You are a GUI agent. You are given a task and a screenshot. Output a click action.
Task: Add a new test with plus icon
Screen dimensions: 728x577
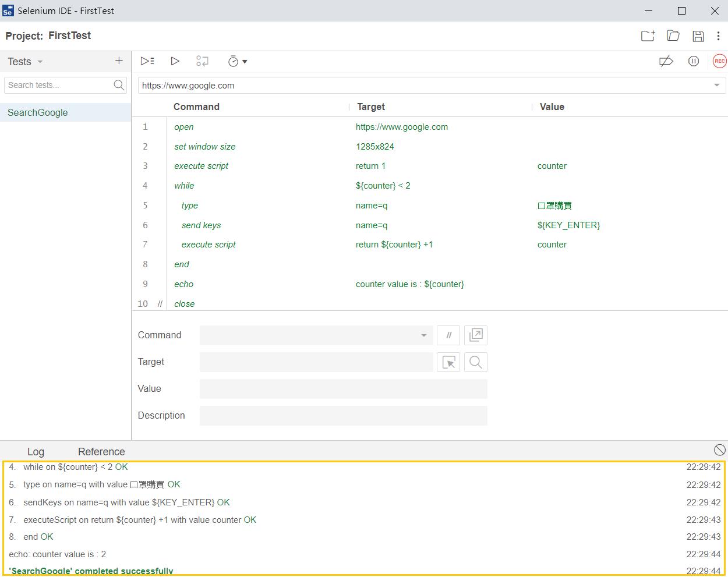(119, 61)
